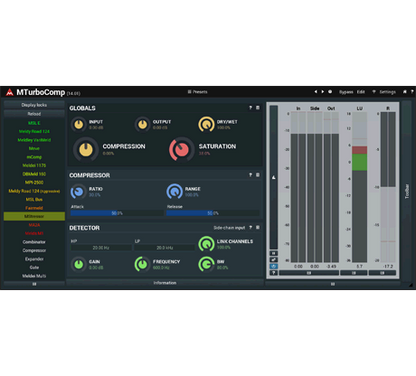The height and width of the screenshot is (376, 416).
Task: Select the Meldey VariMeld device
Action: 34,140
